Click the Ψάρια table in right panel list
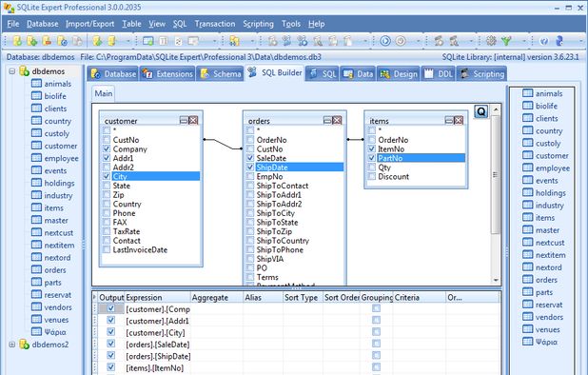 (x=546, y=342)
